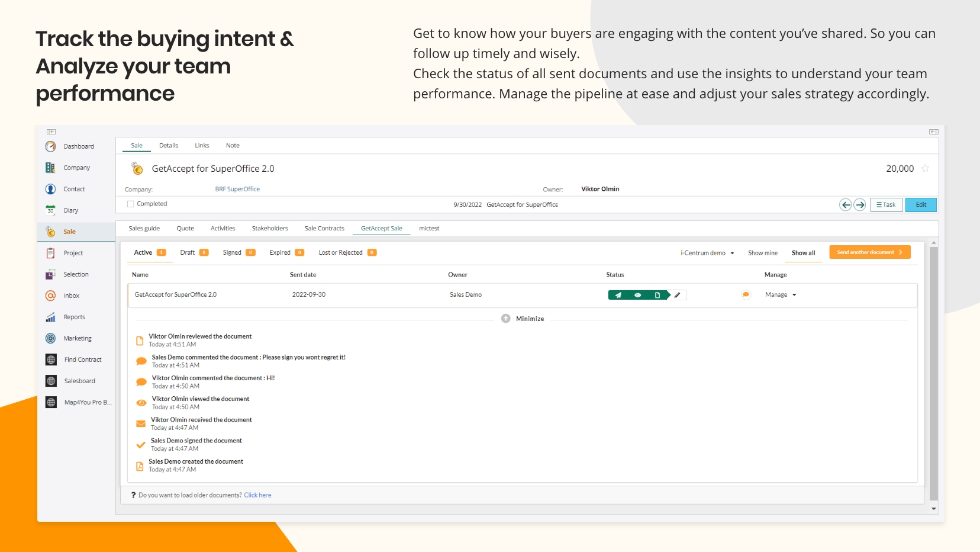Viewport: 980px width, 552px height.
Task: Select the GetAccept Sale tab
Action: (382, 228)
